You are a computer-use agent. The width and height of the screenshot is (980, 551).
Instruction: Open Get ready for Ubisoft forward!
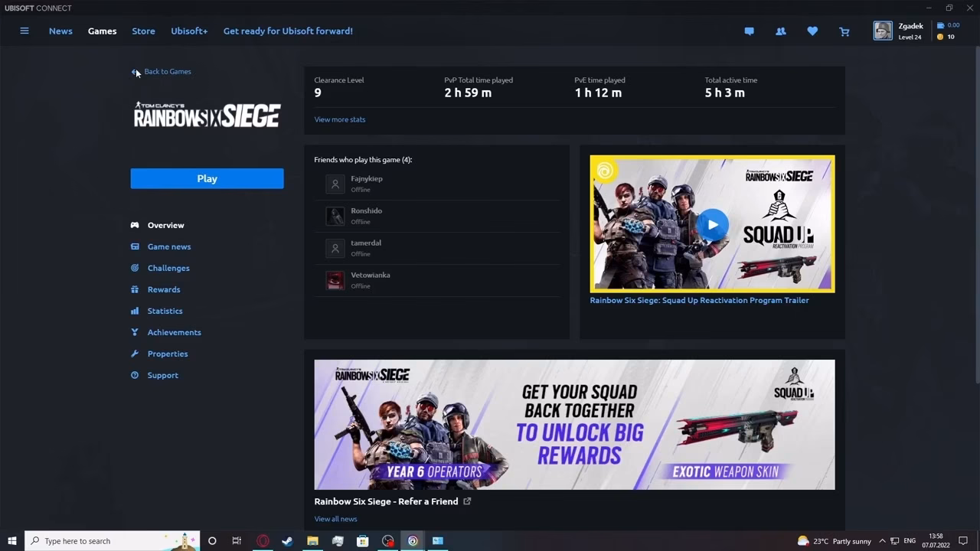pyautogui.click(x=288, y=31)
